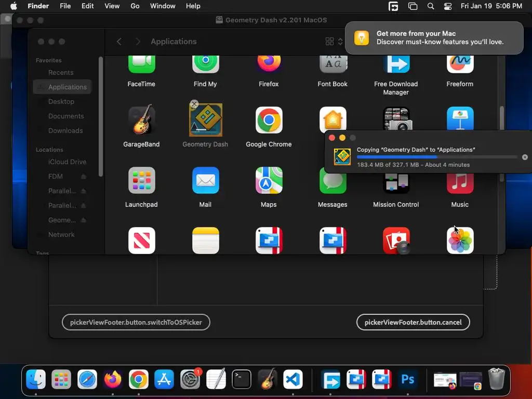This screenshot has width=532, height=399.
Task: Open Visual Studio Code from the Dock
Action: click(x=293, y=379)
